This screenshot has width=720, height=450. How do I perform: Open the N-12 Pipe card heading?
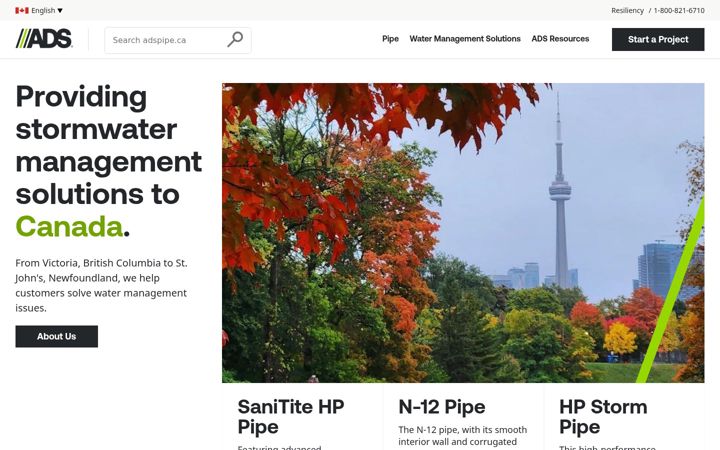(x=442, y=407)
